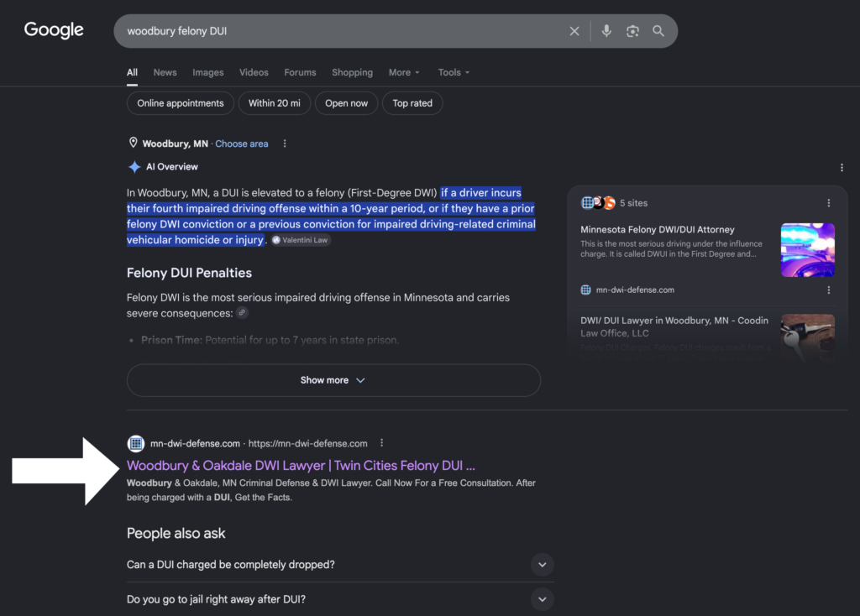This screenshot has height=616, width=860.
Task: Expand AI Overview with Show more
Action: [x=333, y=380]
